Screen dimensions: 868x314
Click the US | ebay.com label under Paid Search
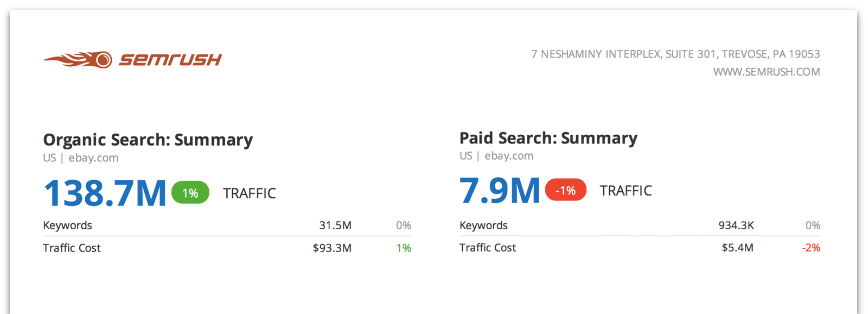coord(496,156)
